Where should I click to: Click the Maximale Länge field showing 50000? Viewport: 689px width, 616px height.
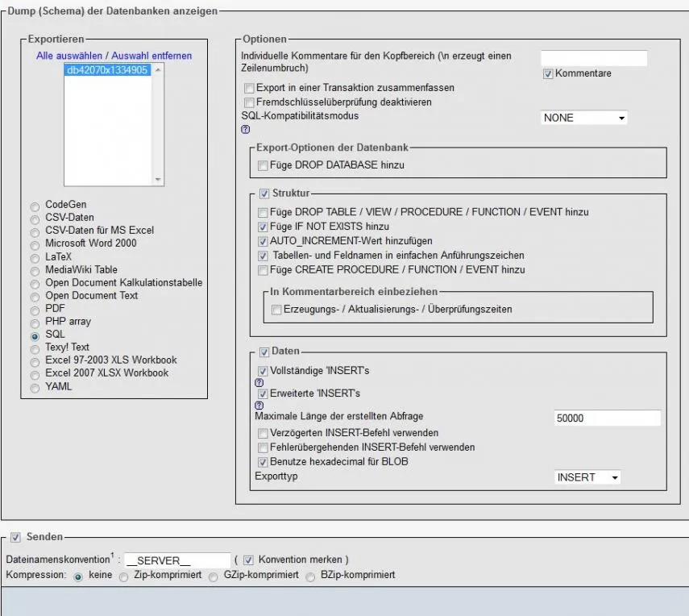[608, 418]
